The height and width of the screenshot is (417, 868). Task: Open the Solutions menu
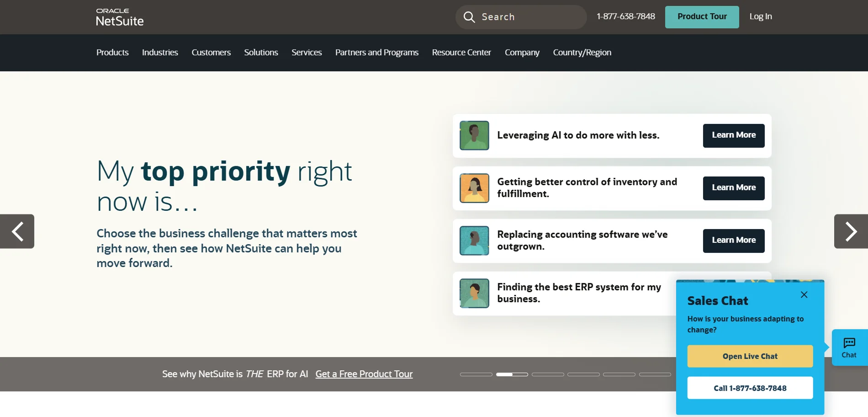(261, 53)
